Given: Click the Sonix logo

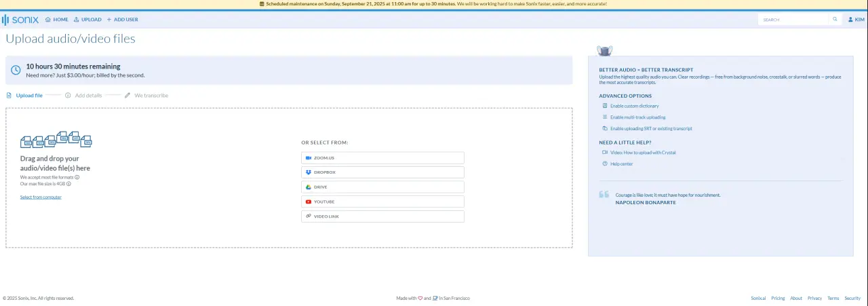Looking at the screenshot, I should 20,20.
